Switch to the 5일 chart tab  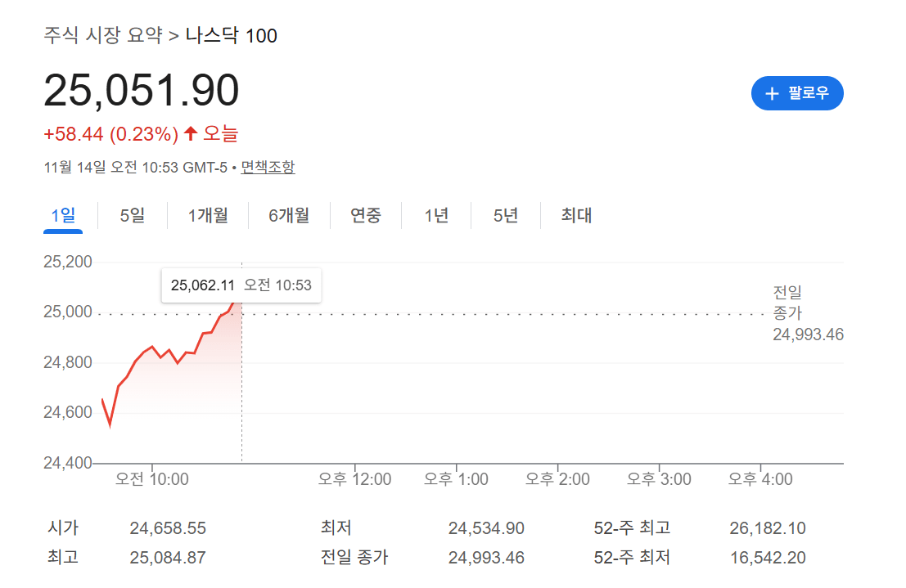(132, 216)
